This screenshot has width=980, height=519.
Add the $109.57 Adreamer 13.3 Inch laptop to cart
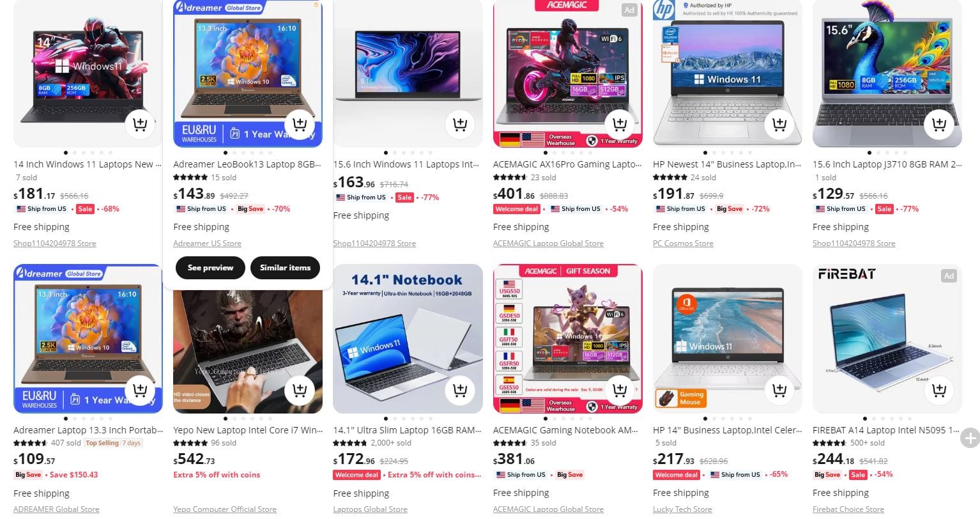click(140, 390)
